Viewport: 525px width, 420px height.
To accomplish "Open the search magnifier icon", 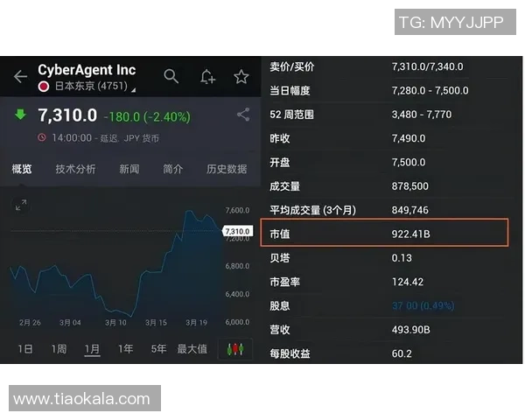I will coord(171,77).
